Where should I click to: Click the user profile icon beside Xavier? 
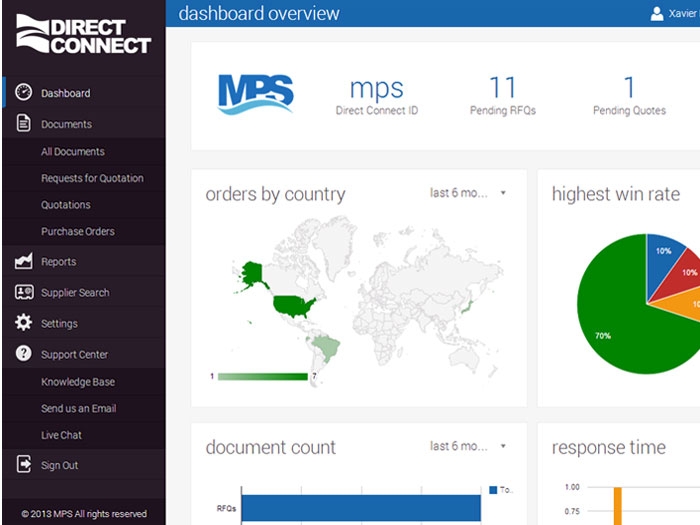657,13
